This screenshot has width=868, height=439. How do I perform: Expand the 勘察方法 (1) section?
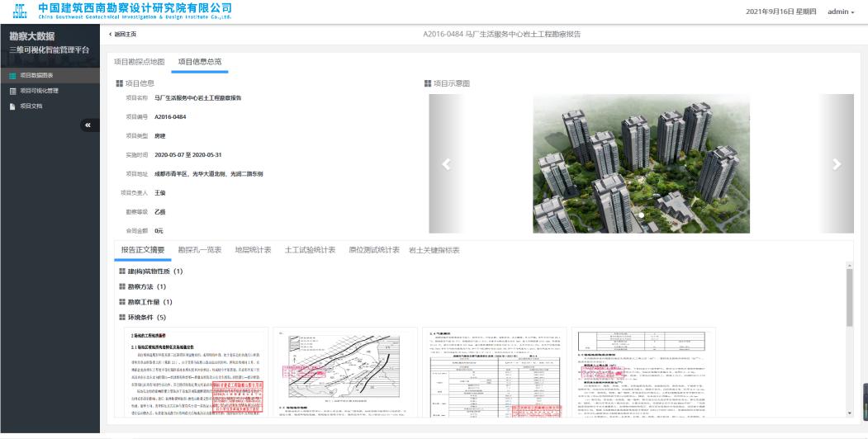[144, 286]
